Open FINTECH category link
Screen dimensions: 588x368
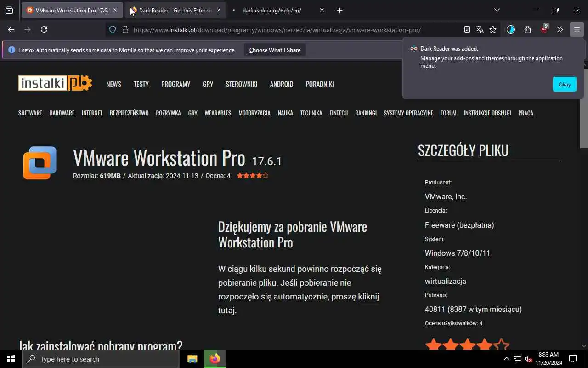(339, 113)
